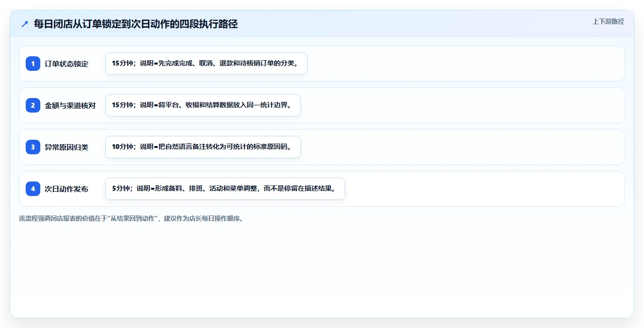
Task: Select the 次日动作发布 step label
Action: coord(66,189)
